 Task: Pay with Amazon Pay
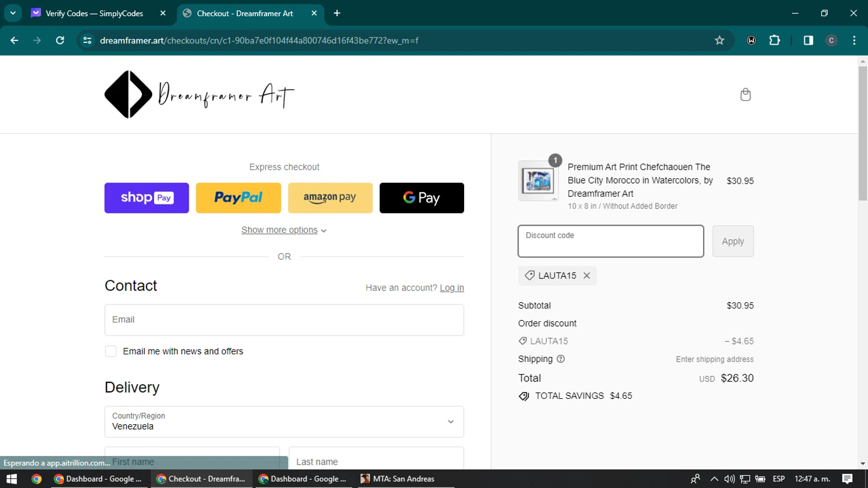(x=330, y=198)
